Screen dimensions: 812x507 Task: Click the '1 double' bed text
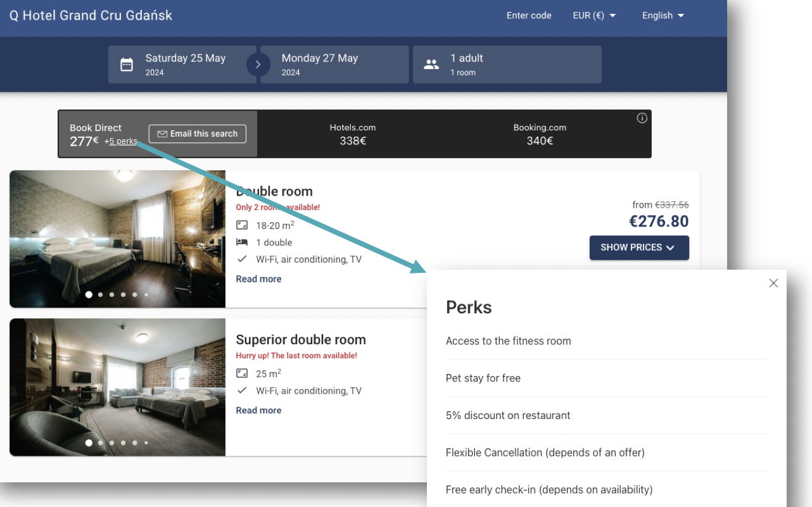click(x=274, y=242)
